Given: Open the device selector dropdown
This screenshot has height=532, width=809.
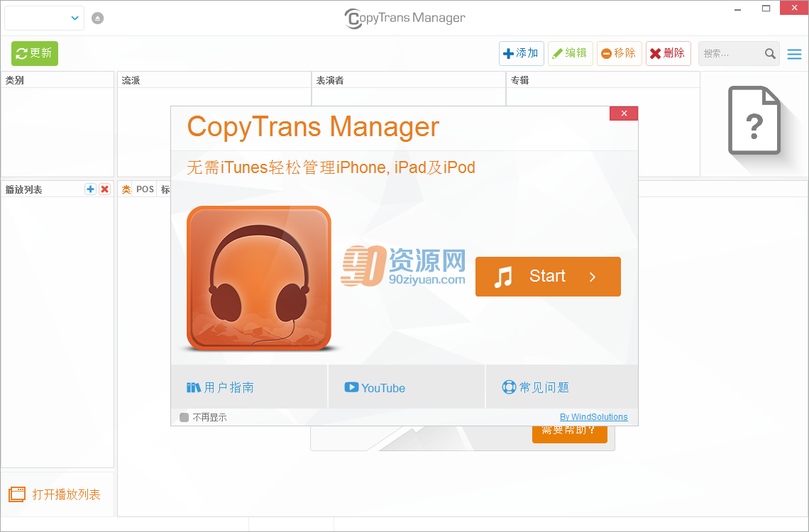Looking at the screenshot, I should coord(45,18).
